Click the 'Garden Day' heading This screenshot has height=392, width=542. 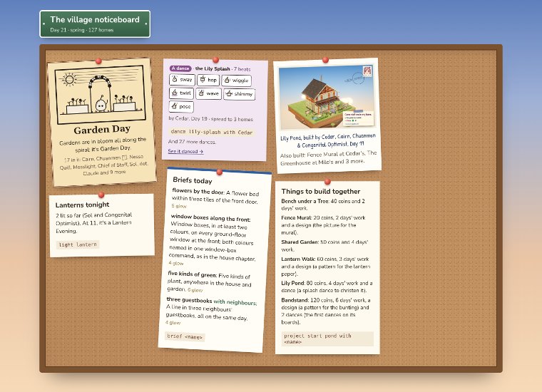[x=102, y=130]
